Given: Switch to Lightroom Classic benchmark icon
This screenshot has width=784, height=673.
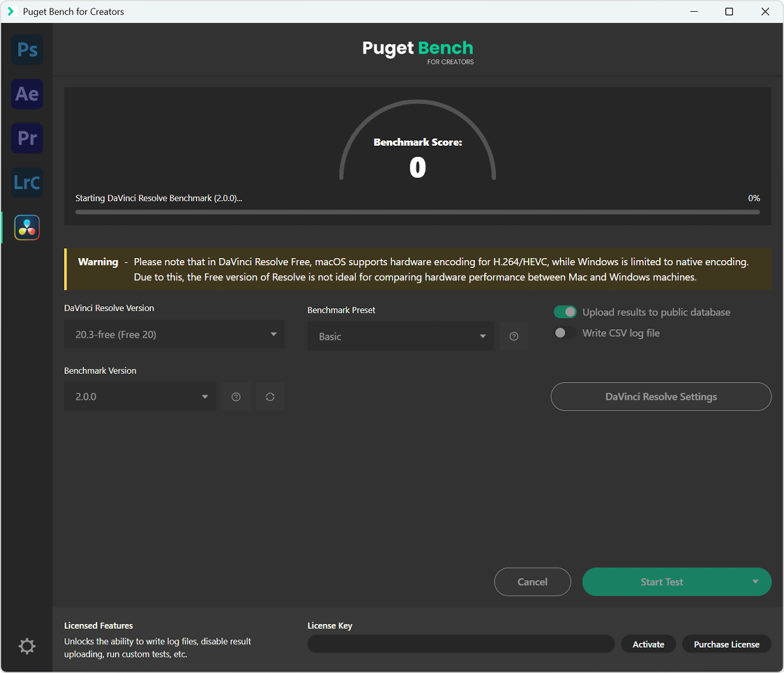Looking at the screenshot, I should pos(27,183).
